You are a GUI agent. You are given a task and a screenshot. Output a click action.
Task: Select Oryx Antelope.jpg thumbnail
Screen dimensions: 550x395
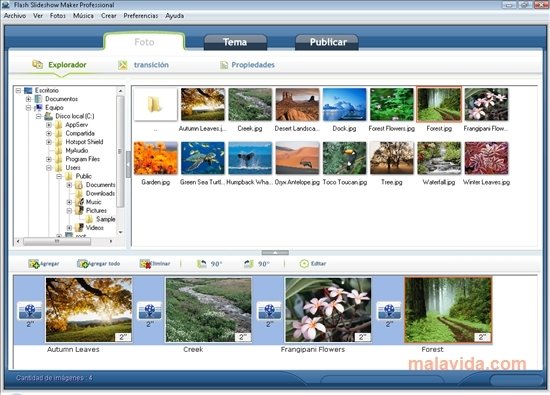click(297, 158)
